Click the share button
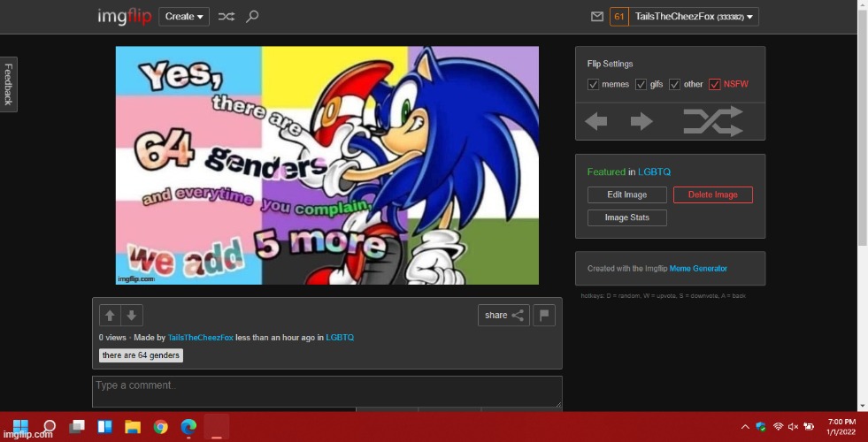868x442 pixels. point(503,316)
